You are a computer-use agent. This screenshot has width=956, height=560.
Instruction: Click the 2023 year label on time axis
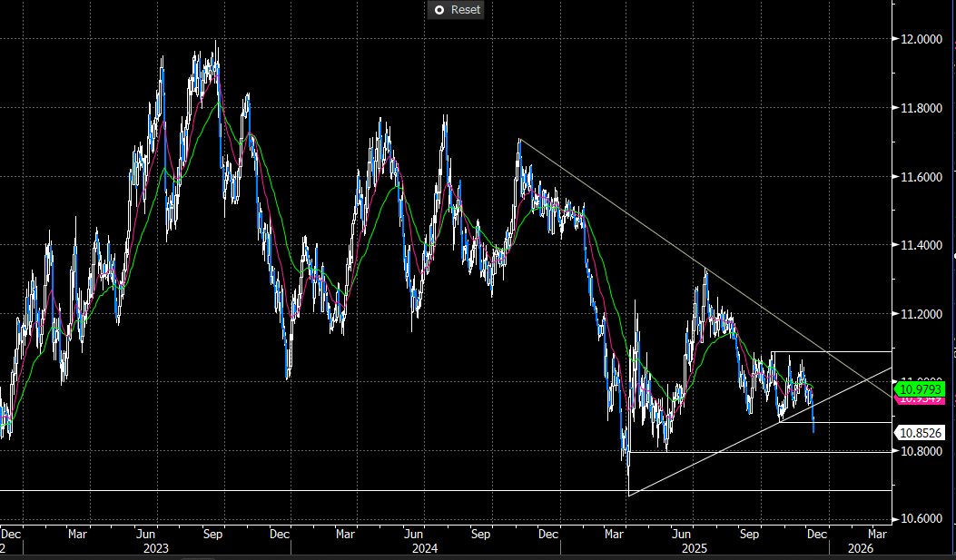pyautogui.click(x=156, y=548)
